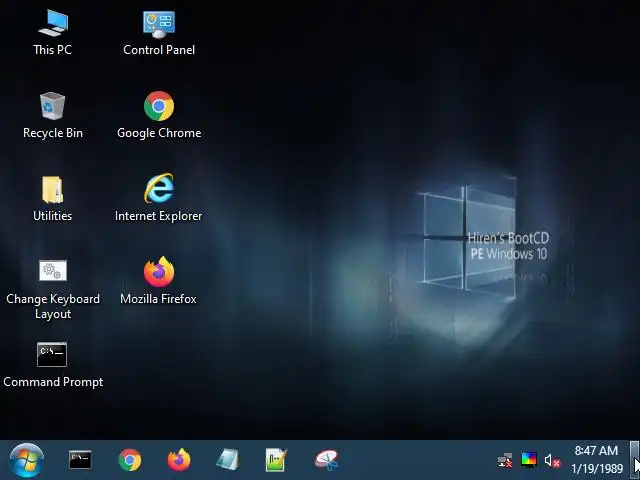Click the 8:47 AM taskbar clock
The width and height of the screenshot is (640, 480).
[596, 451]
